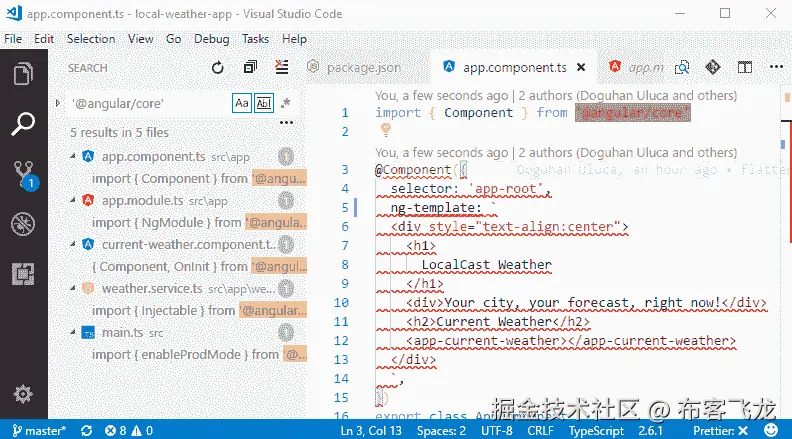Open the Tasks menu
Viewport: 792px width, 439px height.
click(255, 39)
